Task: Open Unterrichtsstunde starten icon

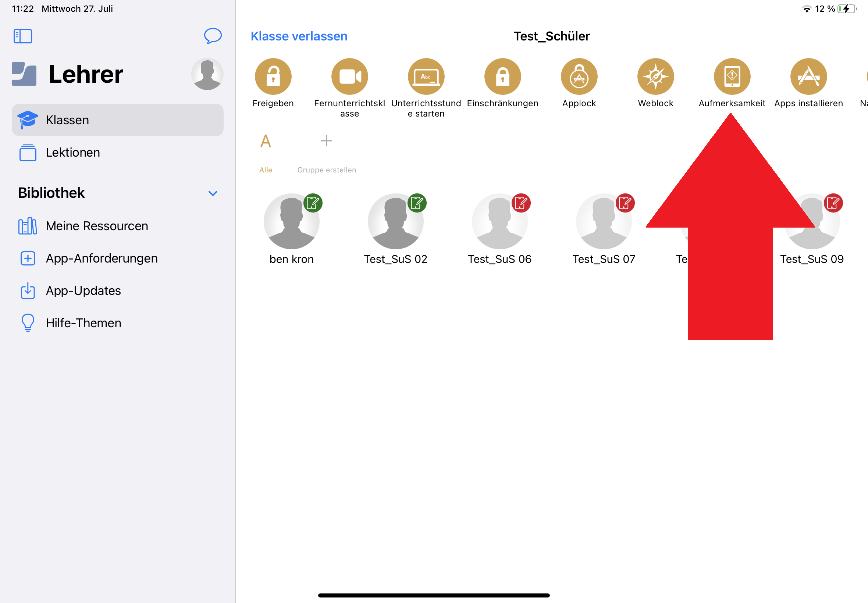Action: tap(426, 76)
